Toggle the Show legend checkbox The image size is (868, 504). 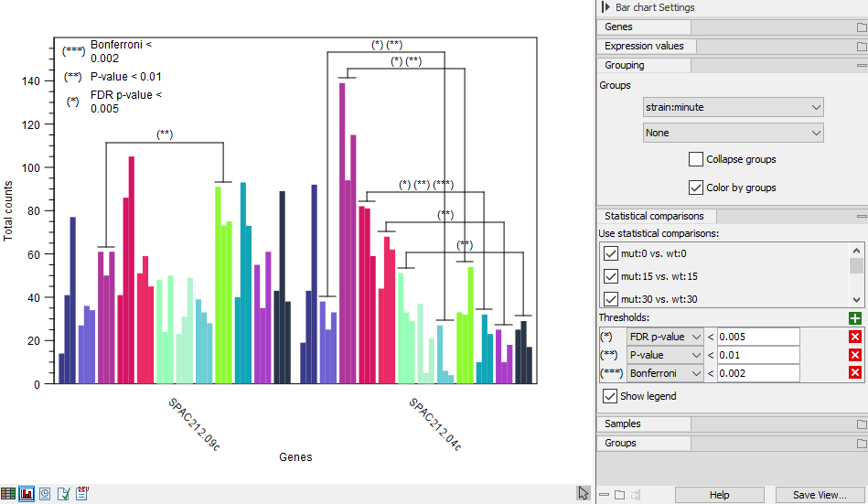click(x=611, y=397)
